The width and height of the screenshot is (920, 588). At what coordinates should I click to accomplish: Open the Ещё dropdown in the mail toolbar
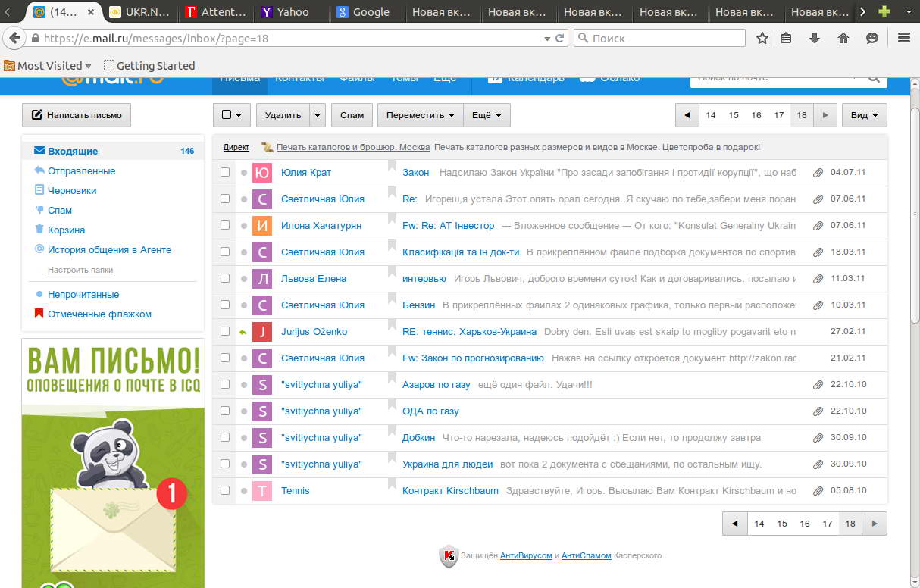(x=487, y=115)
